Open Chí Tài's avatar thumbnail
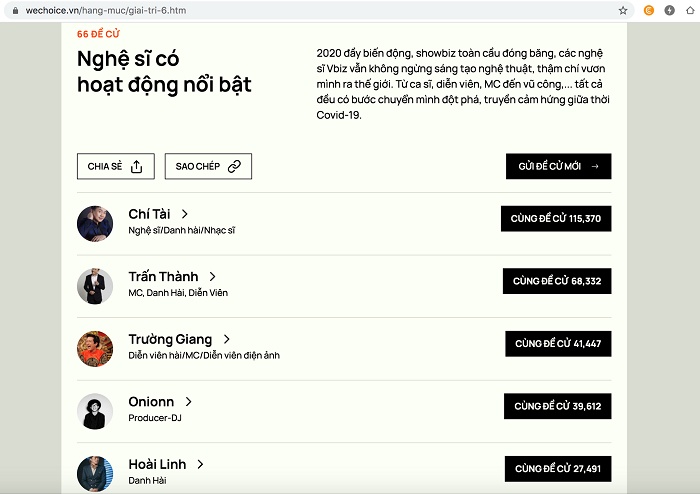 pos(95,223)
